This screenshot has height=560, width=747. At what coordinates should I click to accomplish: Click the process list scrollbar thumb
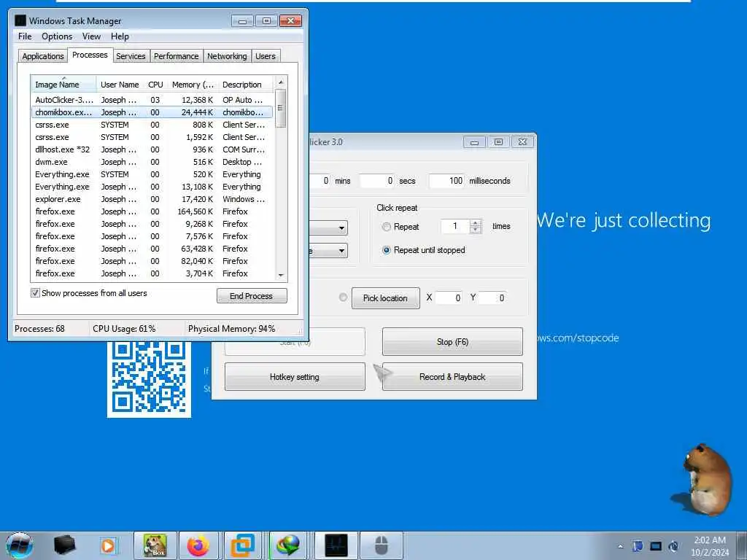[281, 109]
